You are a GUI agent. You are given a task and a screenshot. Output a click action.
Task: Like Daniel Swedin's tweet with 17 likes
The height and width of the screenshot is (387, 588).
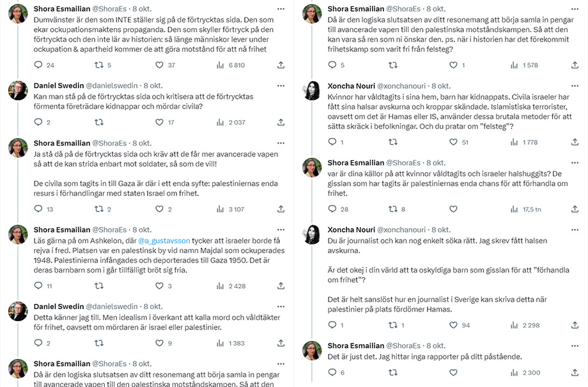(x=160, y=122)
